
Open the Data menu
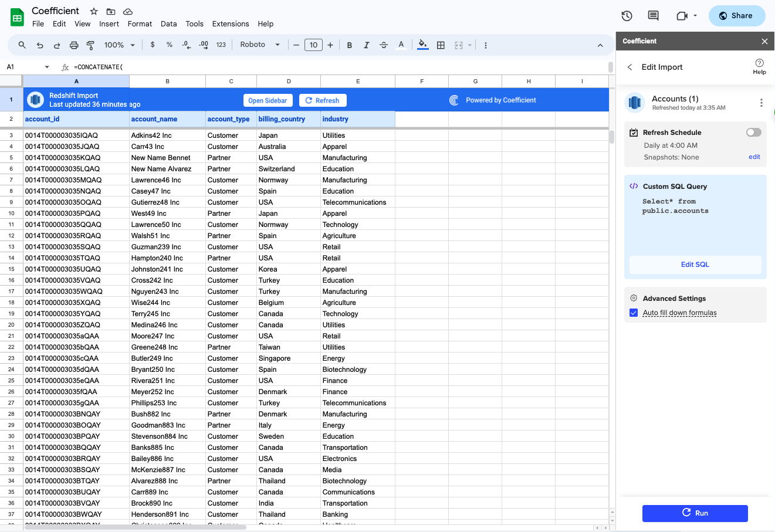(169, 24)
